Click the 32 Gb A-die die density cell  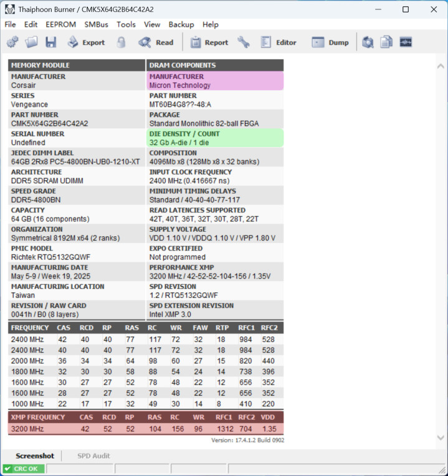(215, 138)
